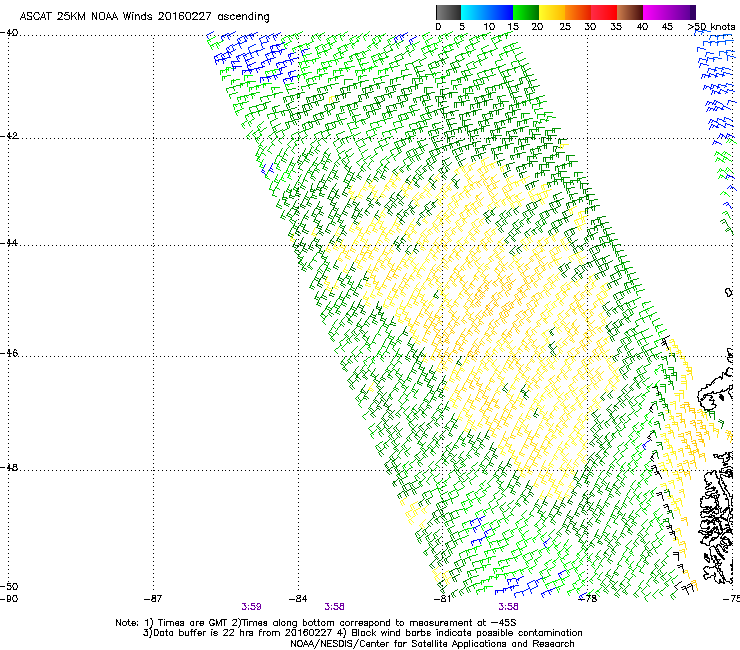Click the legend scale label '45'
The height and width of the screenshot is (650, 740).
[667, 27]
